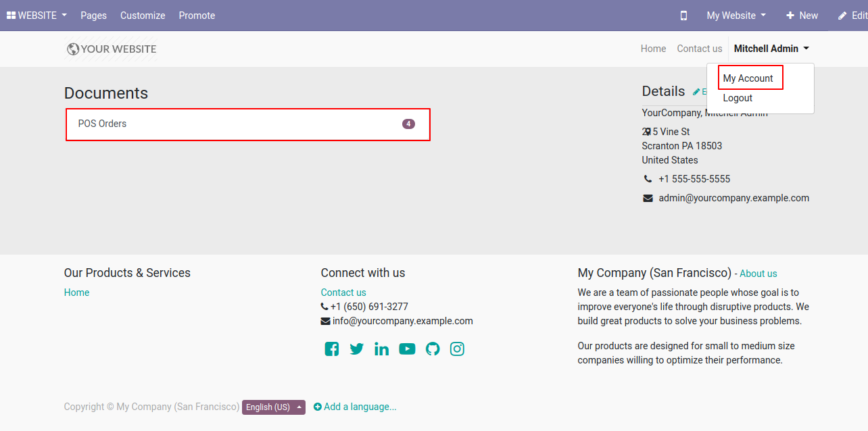Click the About us link
Screen dimensions: 868x431
(758, 274)
